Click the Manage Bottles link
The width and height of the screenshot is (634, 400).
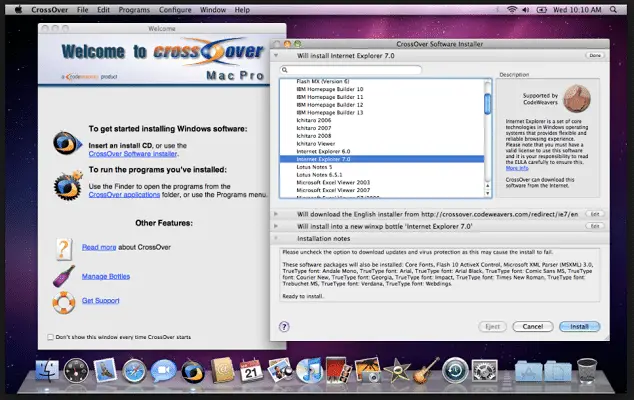pyautogui.click(x=106, y=276)
